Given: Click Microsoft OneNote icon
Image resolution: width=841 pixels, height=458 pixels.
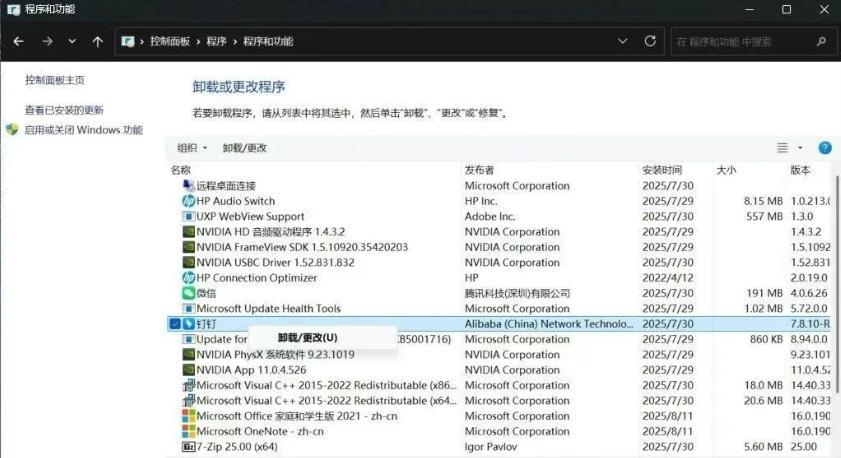Looking at the screenshot, I should point(188,431).
